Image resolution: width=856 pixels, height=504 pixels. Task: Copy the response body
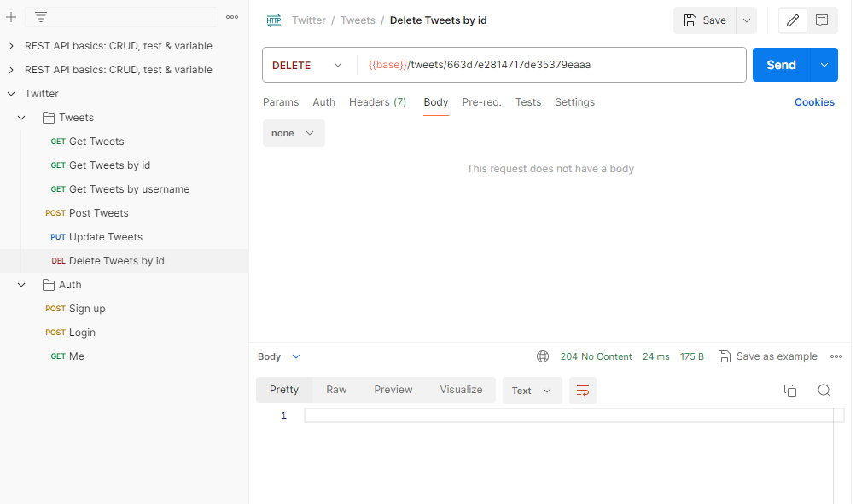[x=790, y=391]
